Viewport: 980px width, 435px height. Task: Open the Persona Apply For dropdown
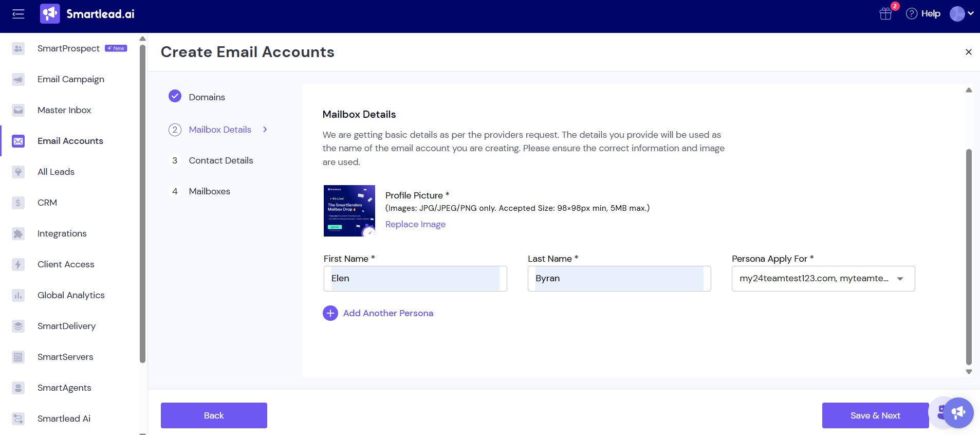coord(823,279)
